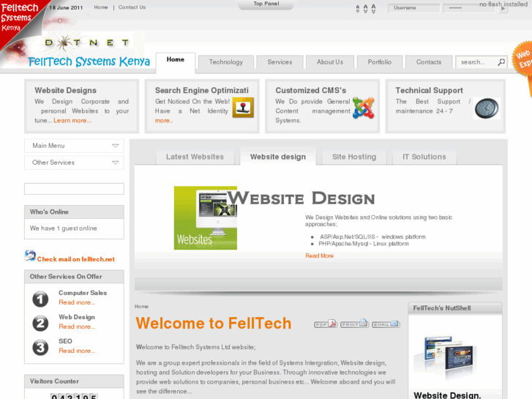Switch to the Latest Websites tab
The width and height of the screenshot is (532, 399).
tap(195, 157)
